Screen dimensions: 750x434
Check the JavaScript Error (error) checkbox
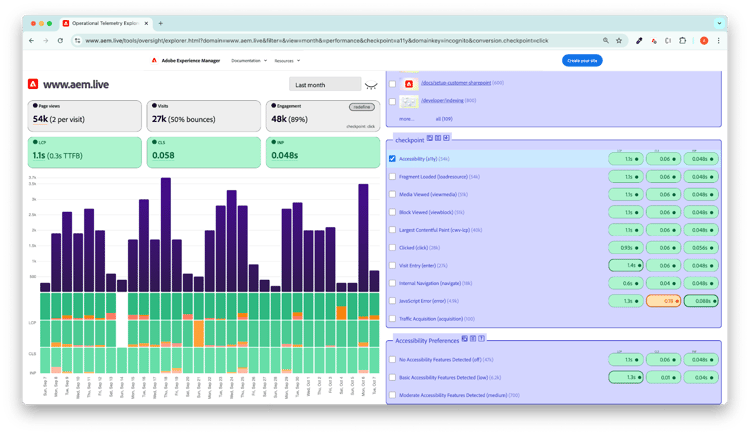point(393,300)
